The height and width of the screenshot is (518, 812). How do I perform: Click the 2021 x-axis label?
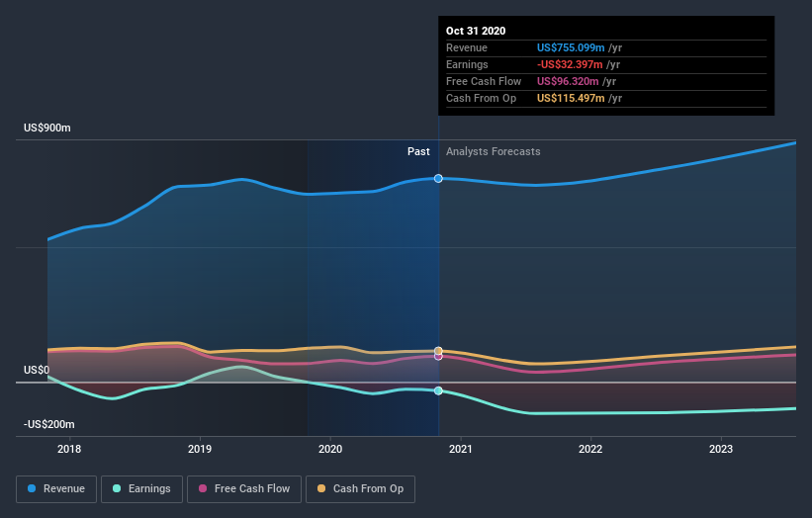460,449
